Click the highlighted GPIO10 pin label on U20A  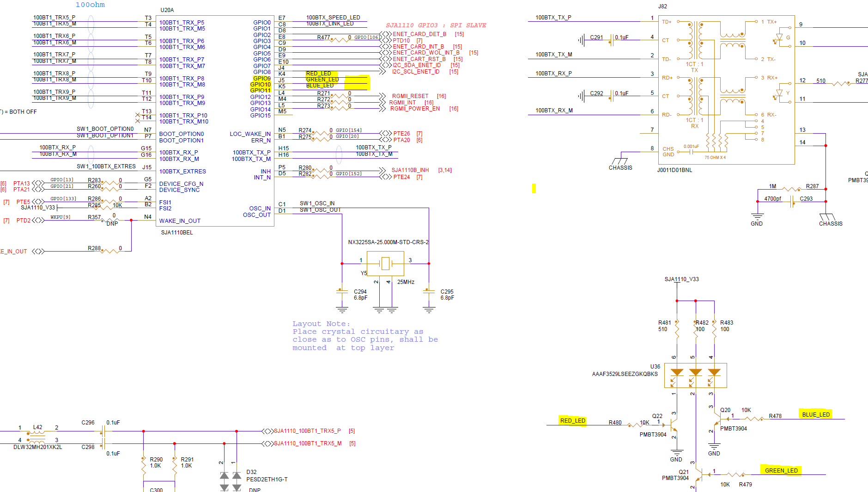[261, 84]
